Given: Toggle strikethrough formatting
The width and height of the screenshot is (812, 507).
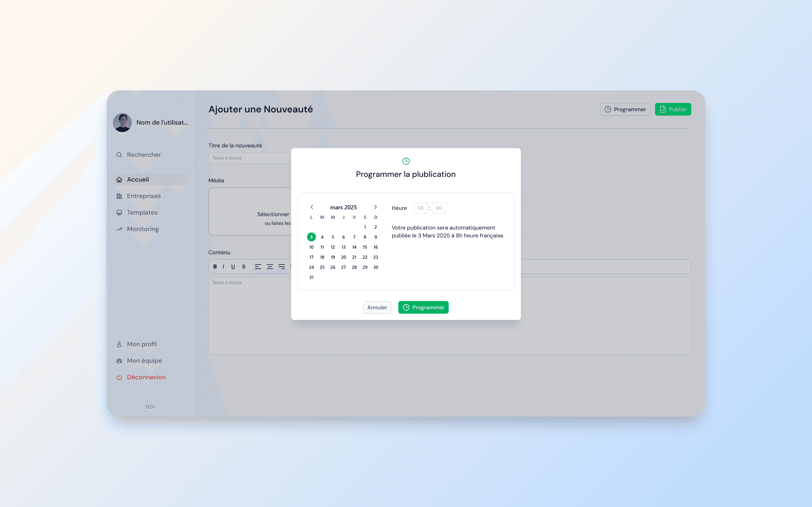Looking at the screenshot, I should (244, 267).
